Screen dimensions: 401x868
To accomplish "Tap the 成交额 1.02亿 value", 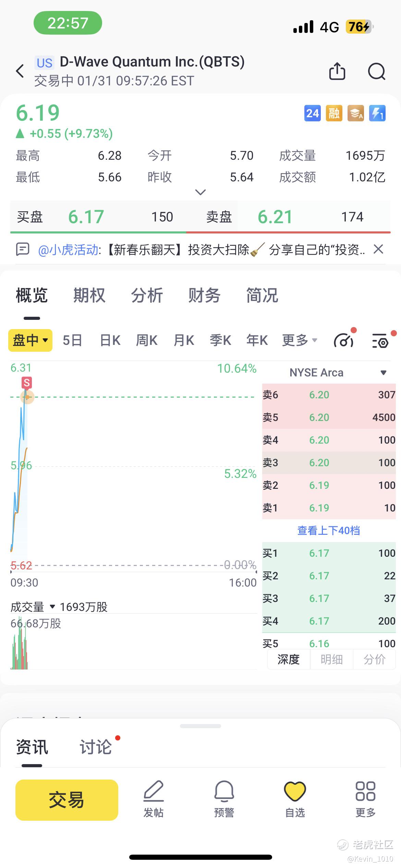I will (367, 177).
